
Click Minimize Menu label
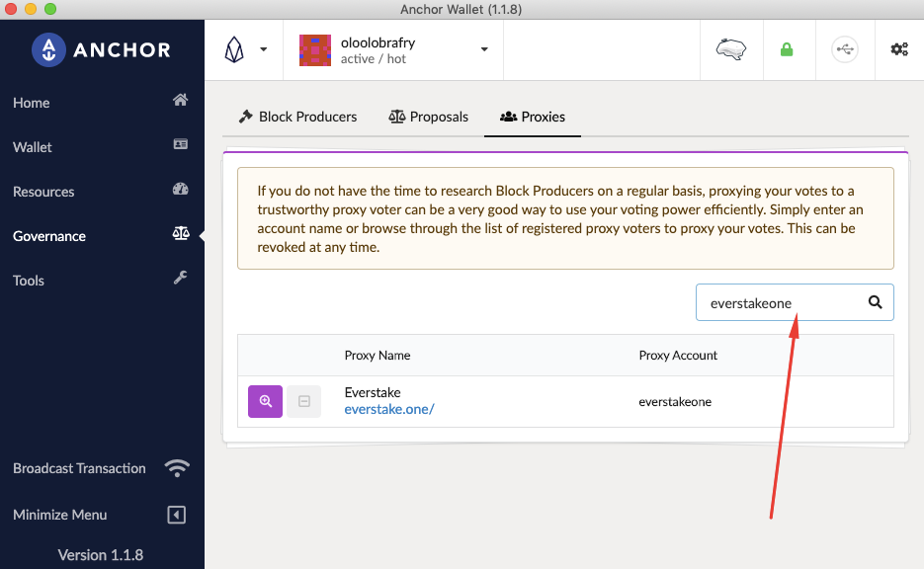coord(60,515)
